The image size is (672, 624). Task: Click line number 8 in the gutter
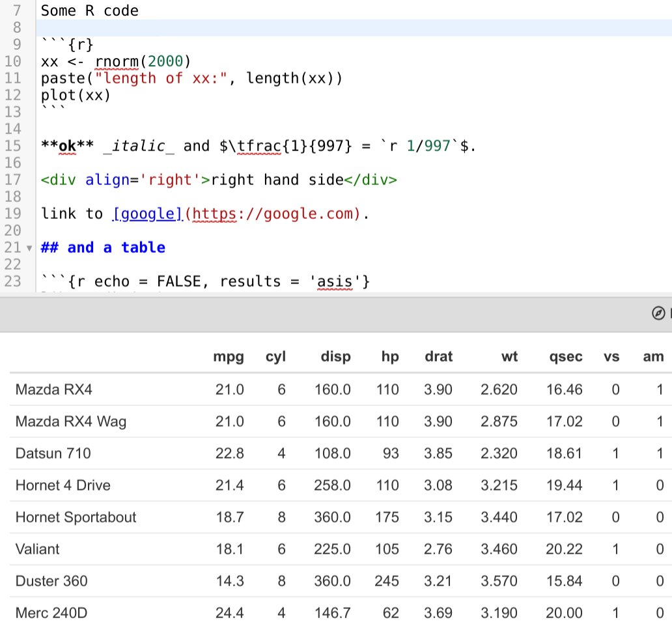click(17, 27)
